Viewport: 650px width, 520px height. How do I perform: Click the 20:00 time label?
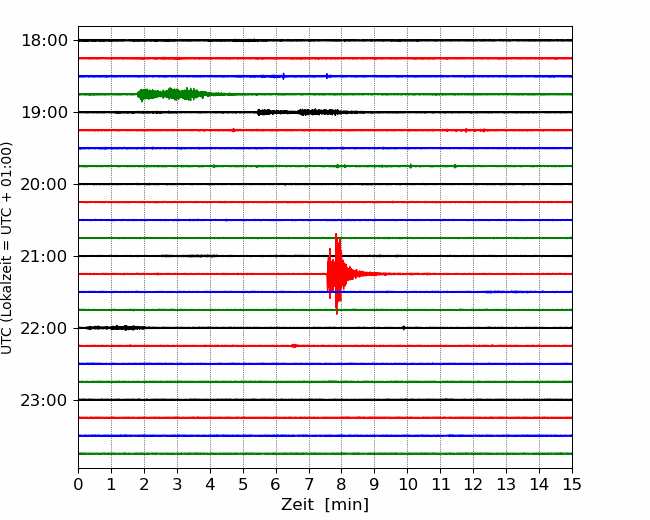44,185
